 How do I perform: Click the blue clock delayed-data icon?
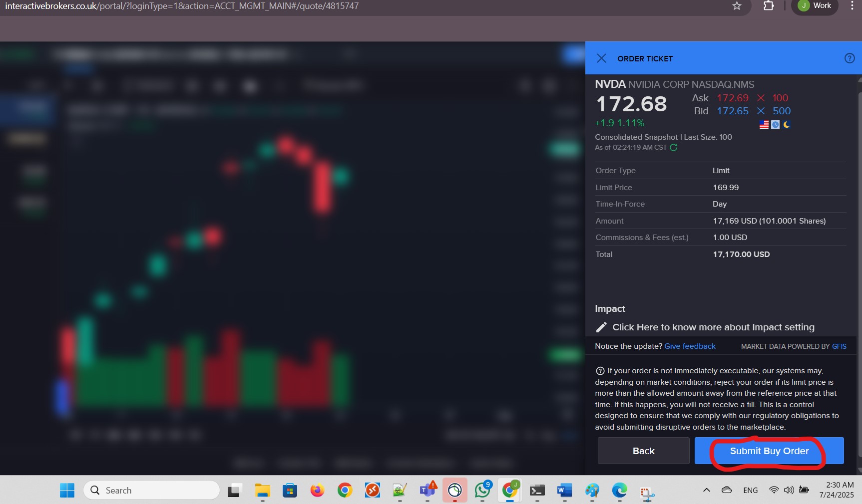pyautogui.click(x=775, y=125)
